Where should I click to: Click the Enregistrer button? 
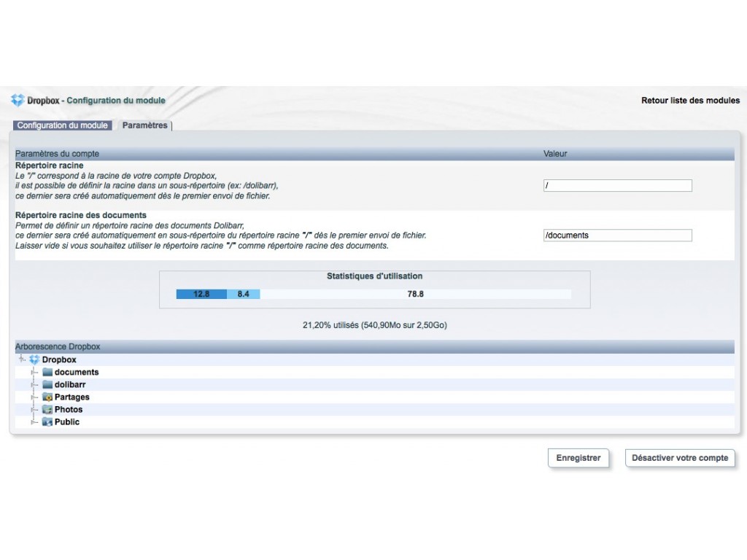pos(578,458)
